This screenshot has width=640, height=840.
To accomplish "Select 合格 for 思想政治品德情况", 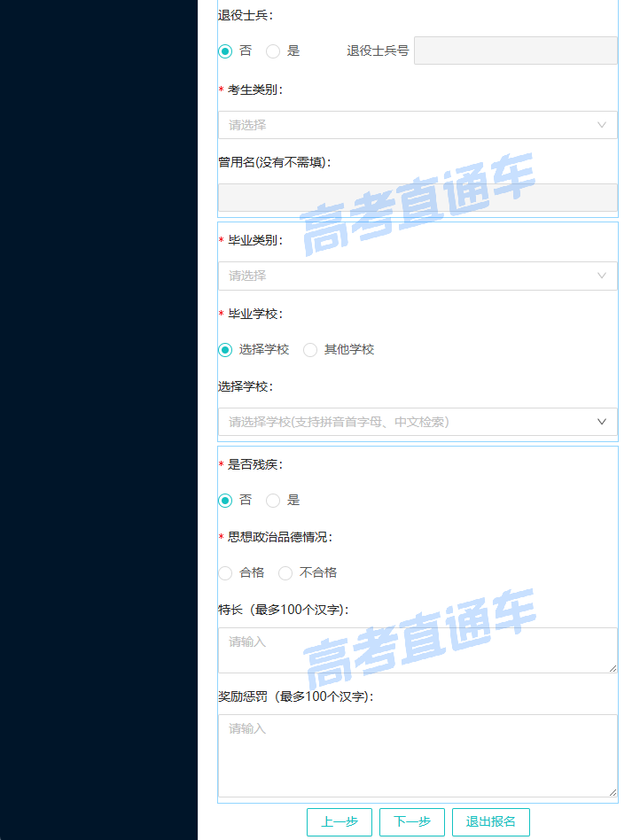I will click(x=225, y=573).
